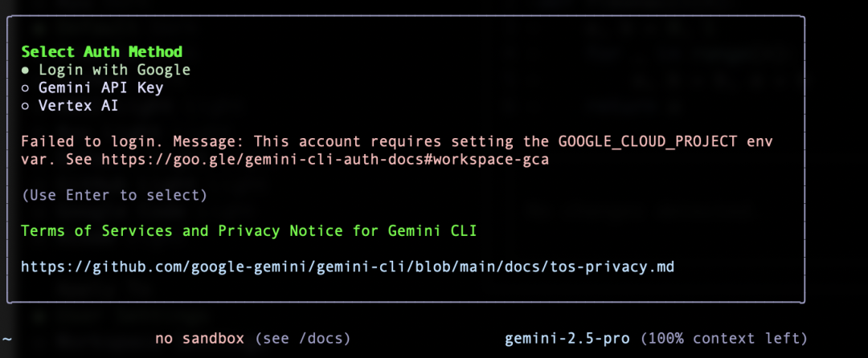Choose the Login with Google option label
868x358 pixels.
(115, 70)
